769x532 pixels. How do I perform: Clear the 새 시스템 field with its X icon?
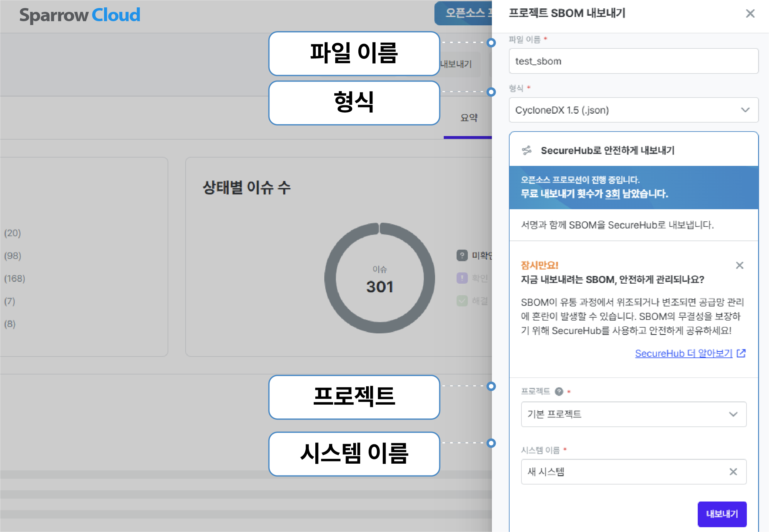(x=733, y=472)
